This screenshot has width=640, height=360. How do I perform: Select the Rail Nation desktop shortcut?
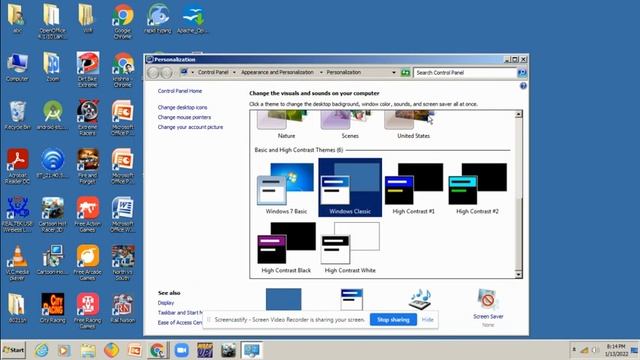pyautogui.click(x=122, y=308)
